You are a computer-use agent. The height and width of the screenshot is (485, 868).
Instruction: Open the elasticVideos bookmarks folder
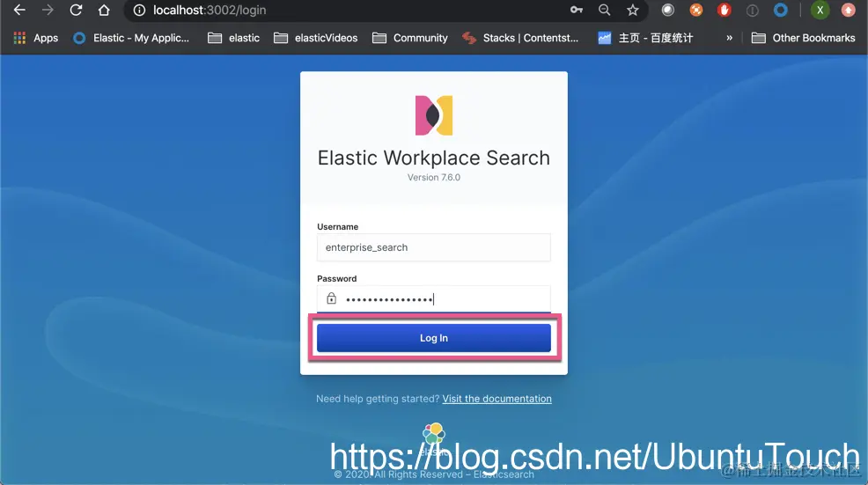coord(316,38)
